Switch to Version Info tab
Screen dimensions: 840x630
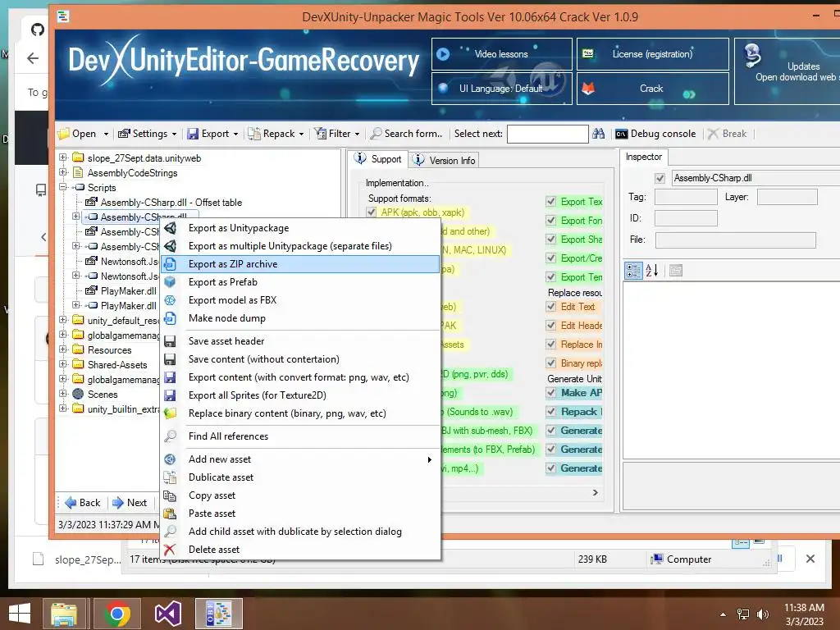[x=444, y=160]
